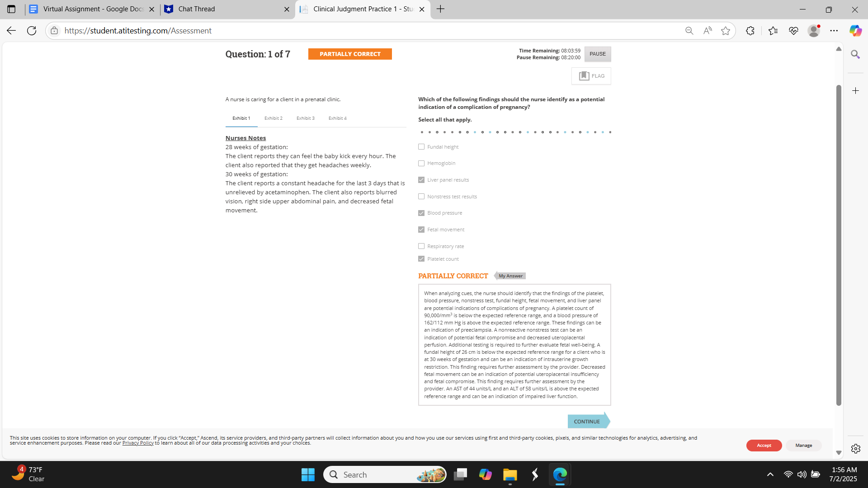
Task: Click the zoom magnifier in address bar
Action: (689, 31)
